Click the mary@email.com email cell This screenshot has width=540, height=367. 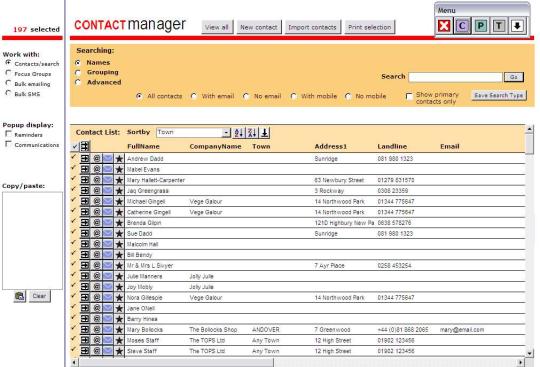[462, 330]
